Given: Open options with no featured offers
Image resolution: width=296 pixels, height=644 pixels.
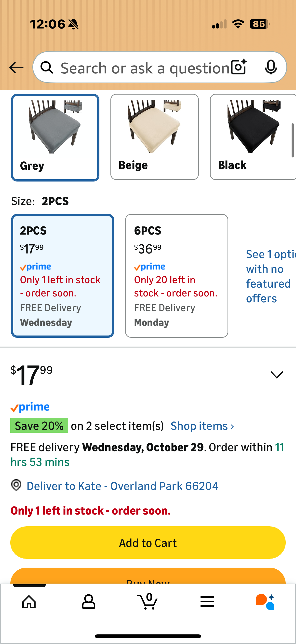Looking at the screenshot, I should (269, 276).
